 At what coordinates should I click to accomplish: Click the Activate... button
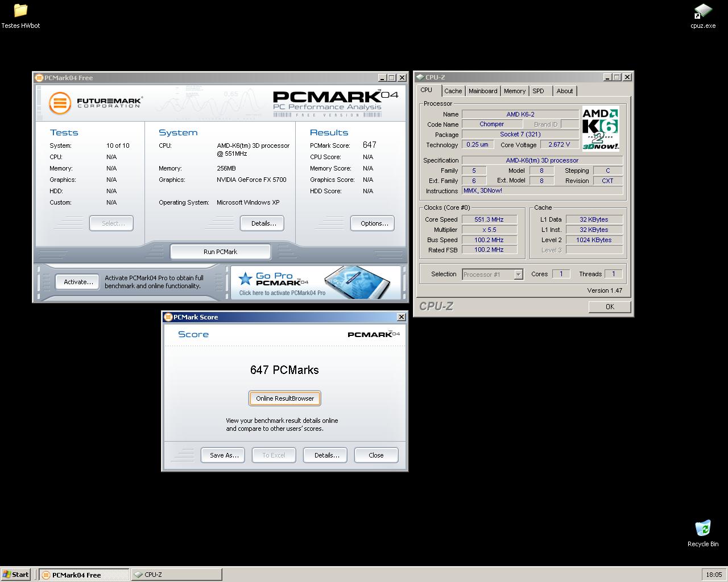pos(78,282)
